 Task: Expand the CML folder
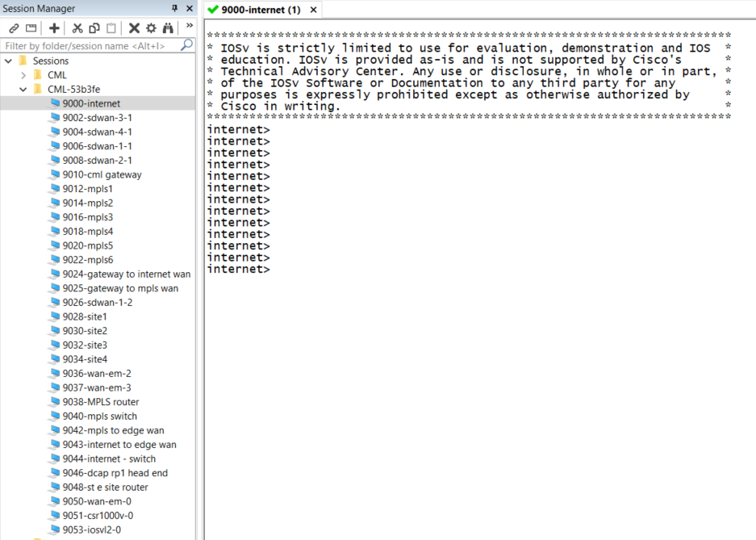coord(23,75)
